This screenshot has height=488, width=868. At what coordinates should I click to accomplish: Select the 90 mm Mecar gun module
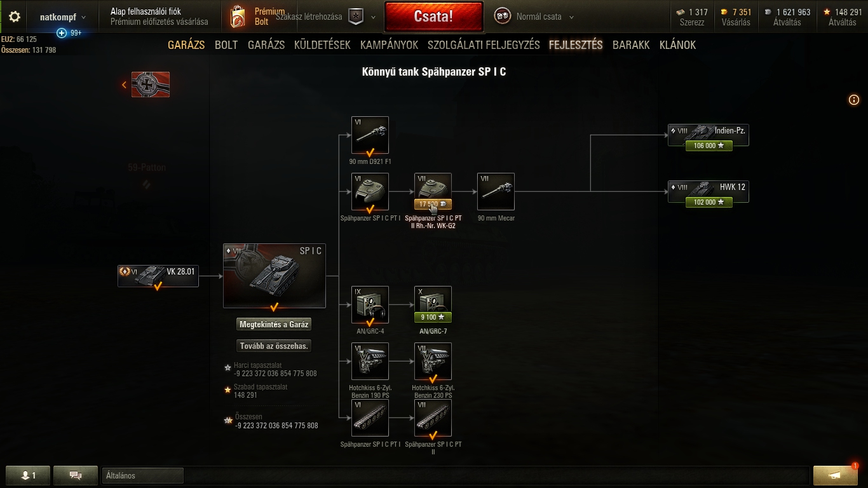pos(496,191)
